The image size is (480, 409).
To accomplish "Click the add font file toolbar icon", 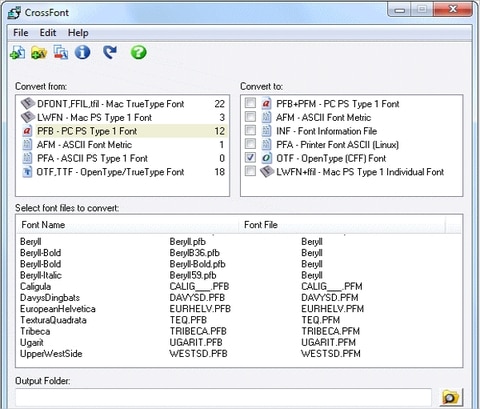I will tap(17, 52).
